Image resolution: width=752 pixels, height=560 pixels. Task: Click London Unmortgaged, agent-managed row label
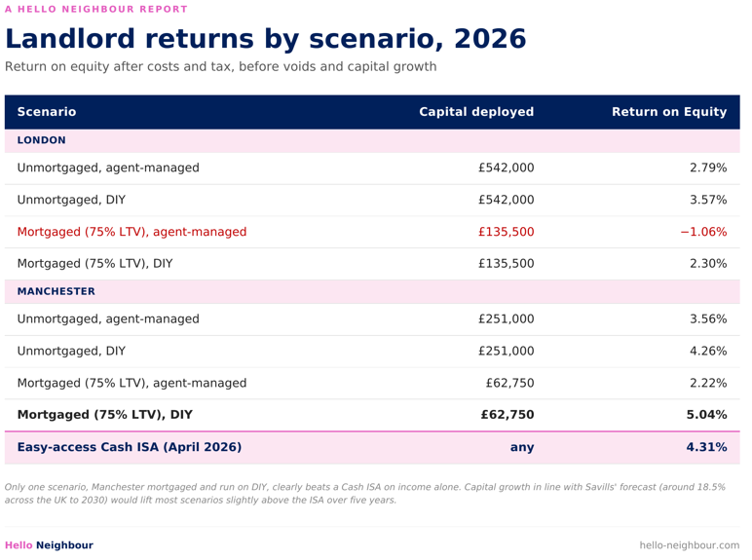click(x=108, y=168)
